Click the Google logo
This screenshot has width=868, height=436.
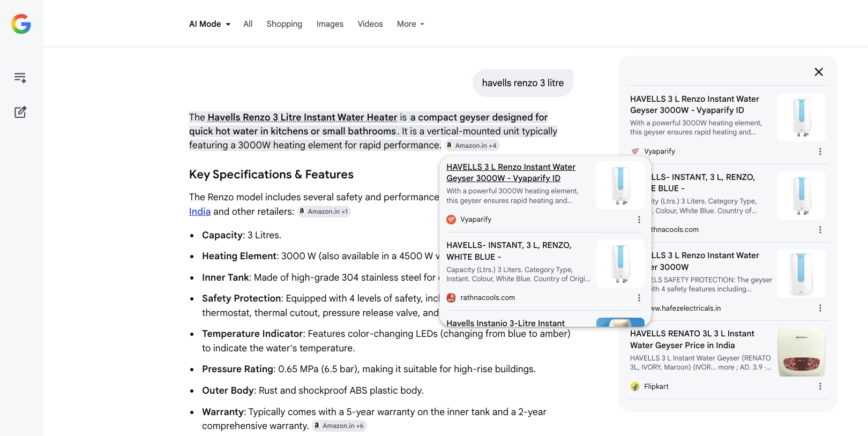pos(21,24)
